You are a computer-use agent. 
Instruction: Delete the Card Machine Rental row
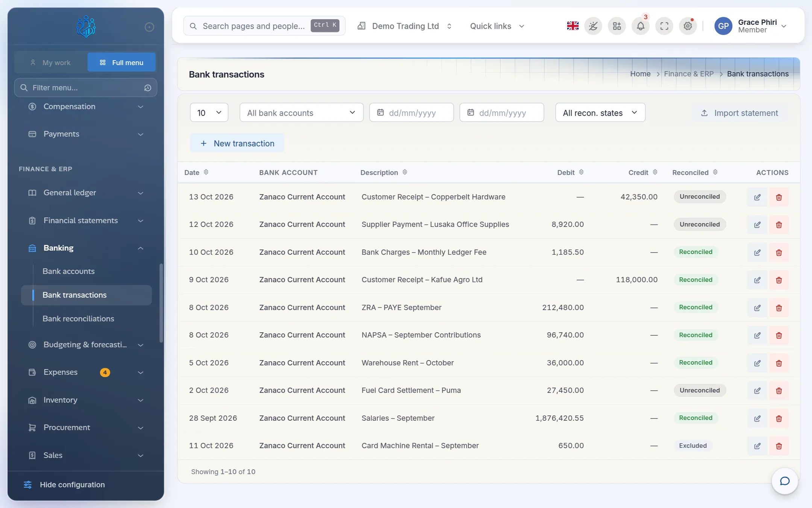pos(779,446)
